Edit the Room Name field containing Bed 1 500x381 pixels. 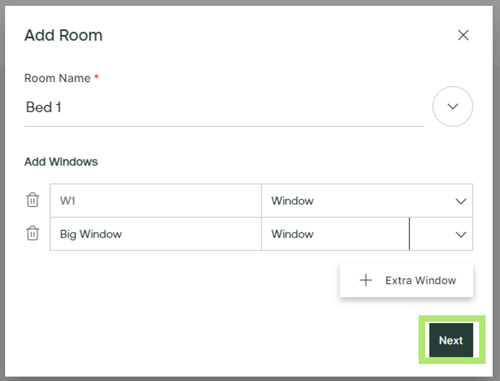coord(224,108)
